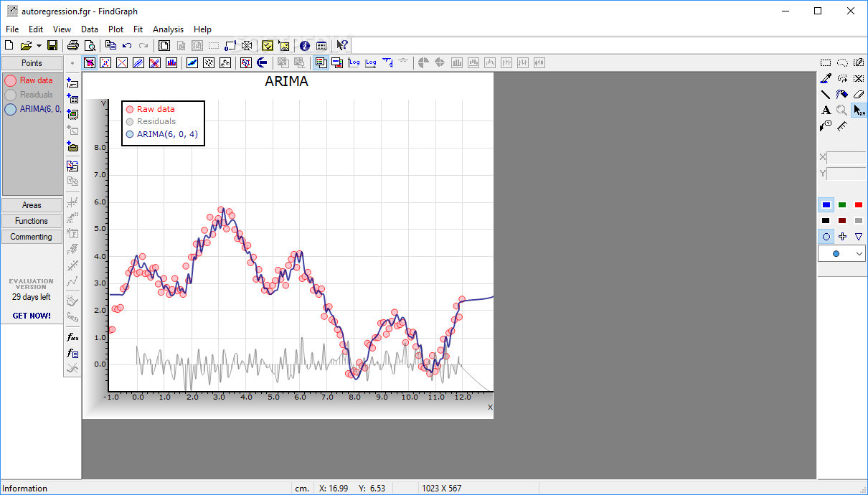Toggle visibility of Residuals series
This screenshot has height=495, width=868.
pyautogui.click(x=11, y=95)
